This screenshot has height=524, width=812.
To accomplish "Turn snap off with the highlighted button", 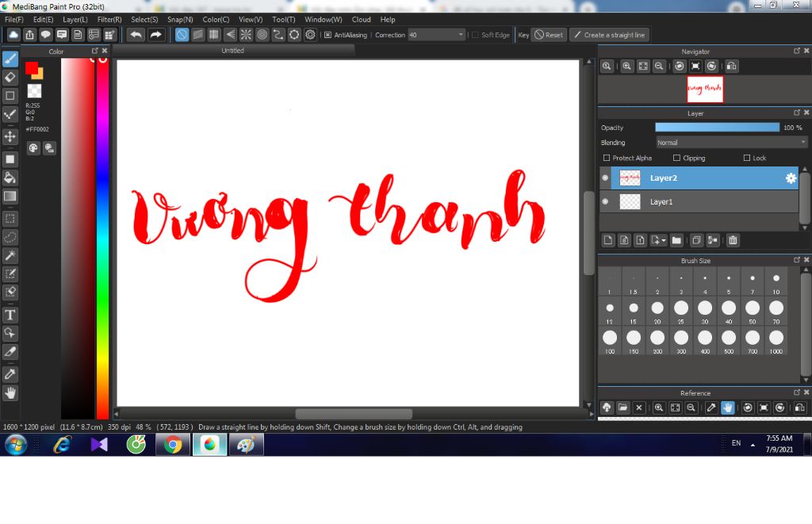I will (182, 35).
